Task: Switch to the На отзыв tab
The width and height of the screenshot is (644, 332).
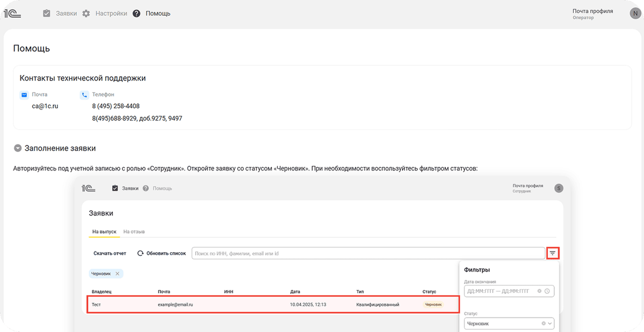Action: (x=134, y=232)
